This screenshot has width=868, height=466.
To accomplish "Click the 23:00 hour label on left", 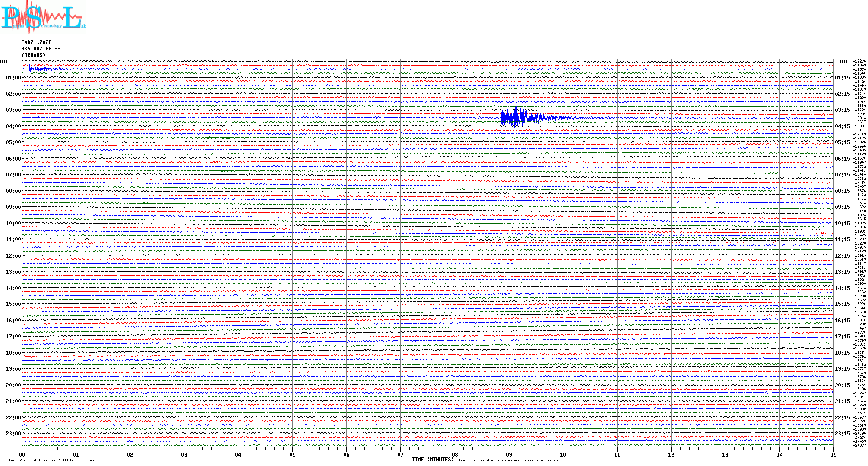I will [13, 434].
